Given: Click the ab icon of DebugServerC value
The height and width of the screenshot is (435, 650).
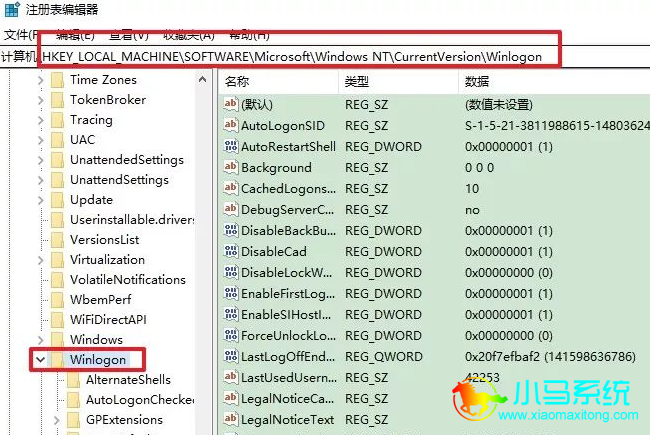Looking at the screenshot, I should 231,209.
